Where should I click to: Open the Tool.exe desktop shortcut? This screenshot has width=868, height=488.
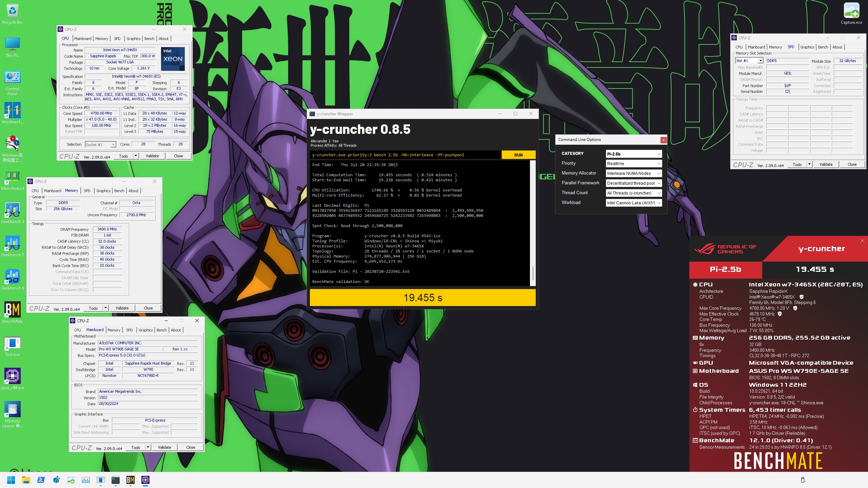tap(13, 346)
